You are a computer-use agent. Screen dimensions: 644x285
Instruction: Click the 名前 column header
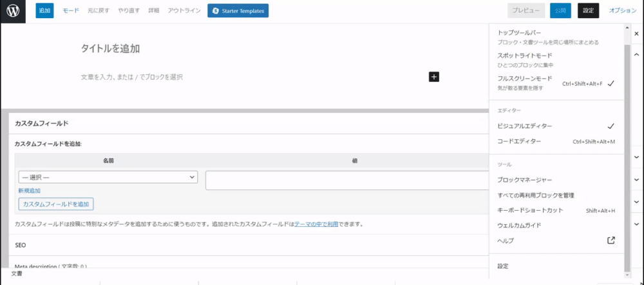108,161
